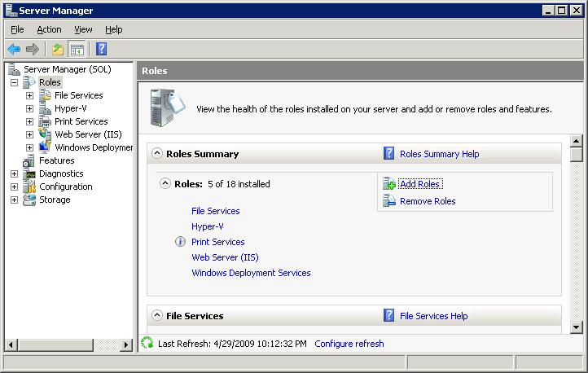The height and width of the screenshot is (373, 588).
Task: Click the Print Services printer tree icon
Action: click(45, 121)
